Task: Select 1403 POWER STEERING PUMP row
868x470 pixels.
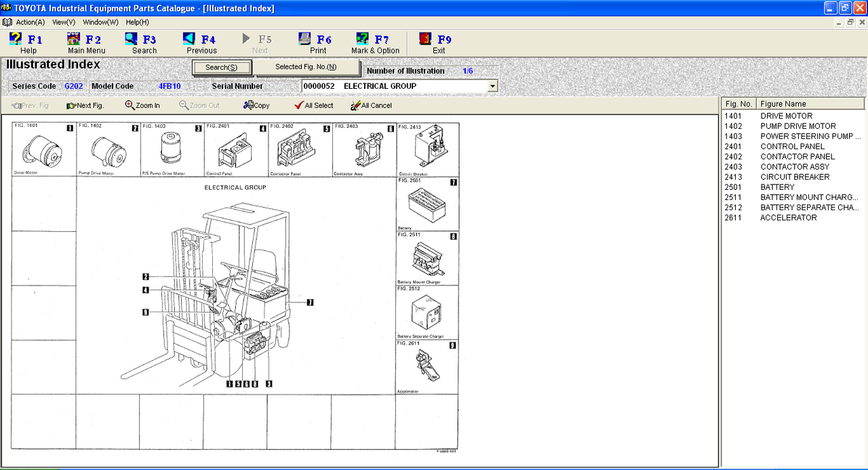Action: (x=793, y=136)
